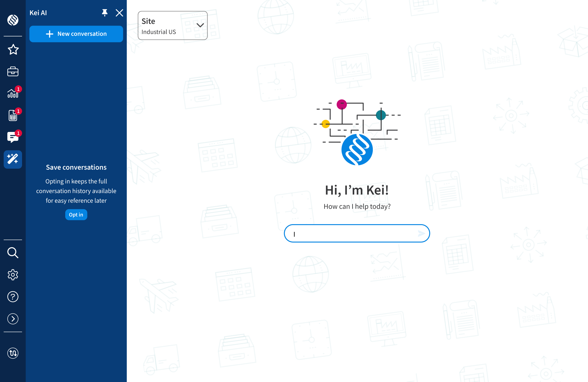This screenshot has width=588, height=382.
Task: Start a New conversation
Action: 76,34
